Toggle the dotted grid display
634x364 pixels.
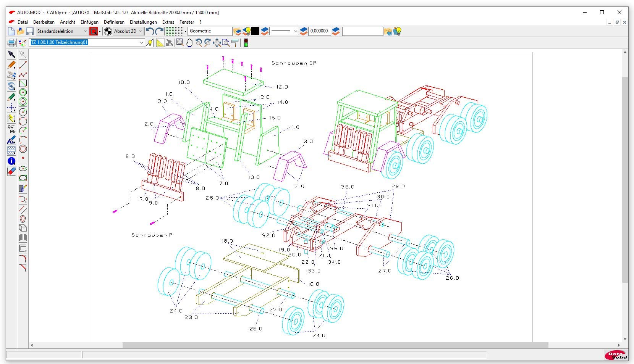tap(174, 31)
